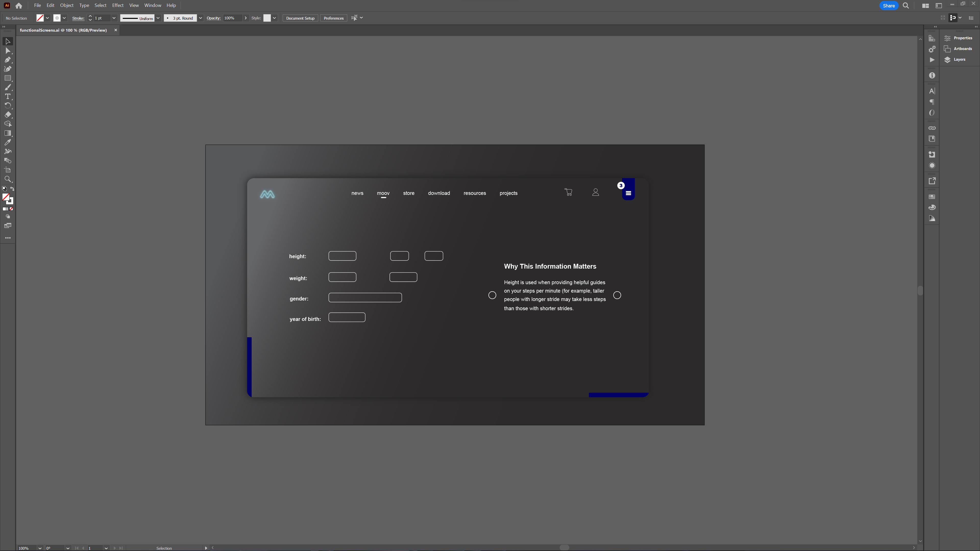The height and width of the screenshot is (551, 980).
Task: Open the Opacity value dropdown
Action: click(x=245, y=18)
